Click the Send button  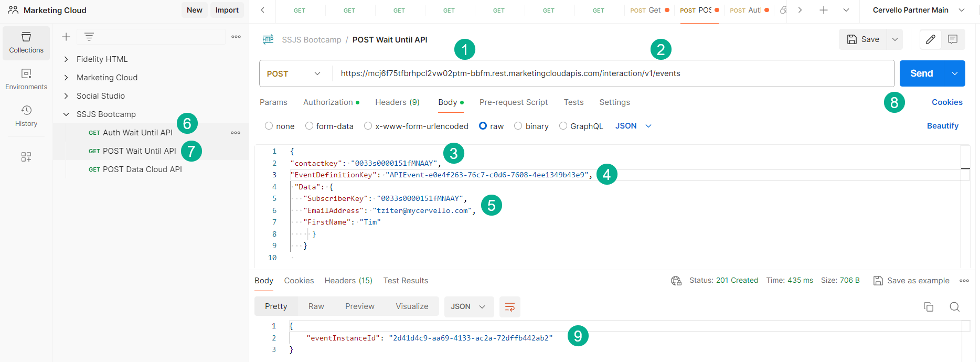(x=922, y=73)
